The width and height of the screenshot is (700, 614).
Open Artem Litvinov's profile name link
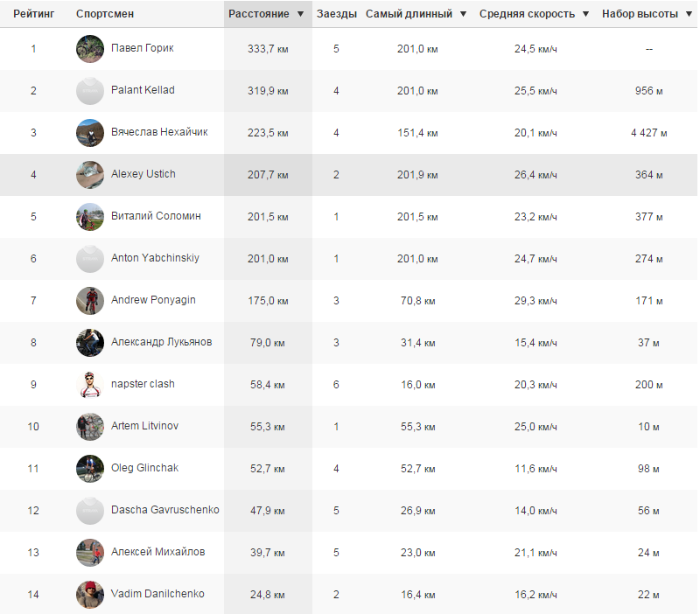144,426
